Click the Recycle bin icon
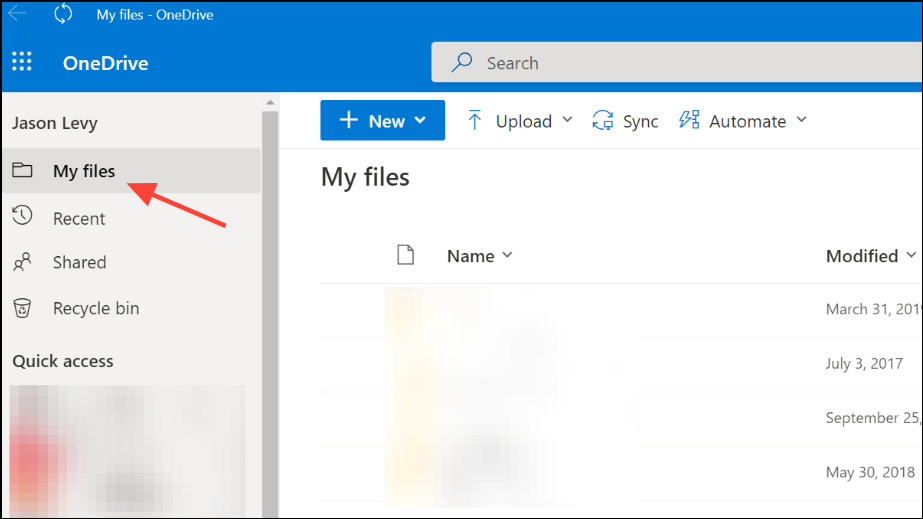The height and width of the screenshot is (519, 923). 22,308
